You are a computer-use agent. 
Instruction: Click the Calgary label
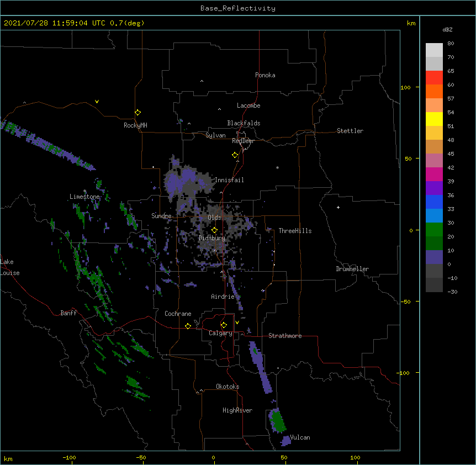(220, 333)
